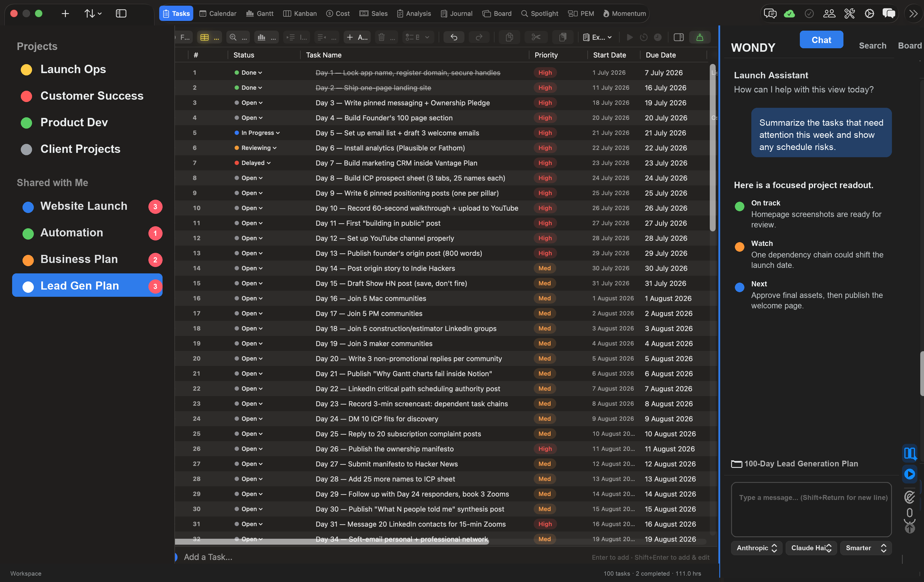
Task: Collapse panel with double chevron icon
Action: (x=914, y=13)
